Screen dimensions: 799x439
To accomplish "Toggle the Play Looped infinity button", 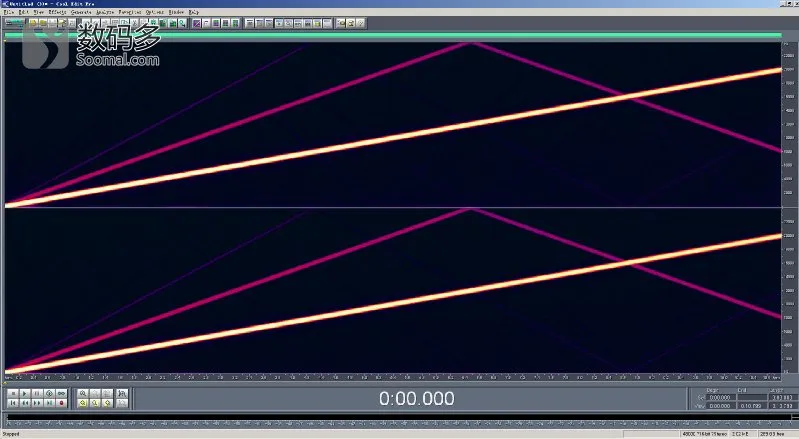I will (61, 394).
